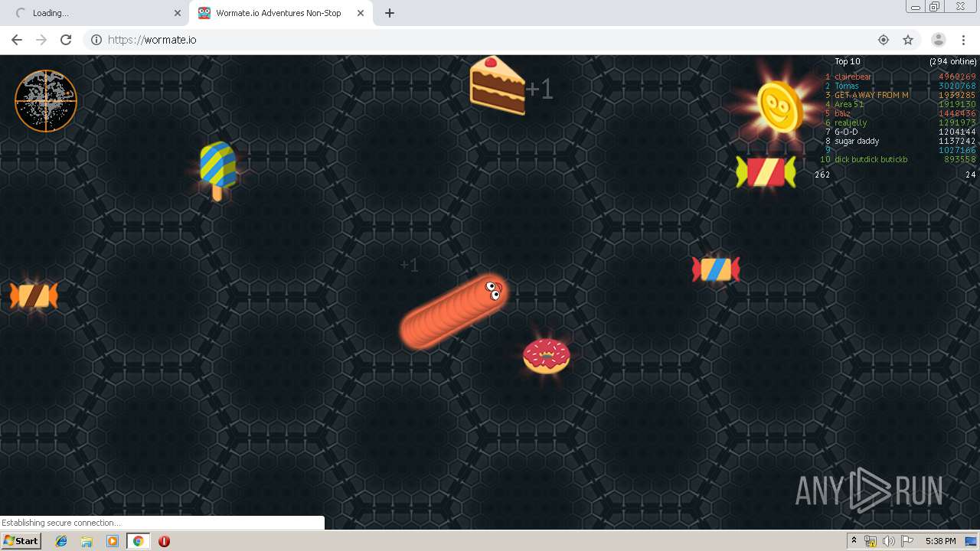Open the Chrome profile avatar menu
The image size is (980, 551).
point(938,40)
